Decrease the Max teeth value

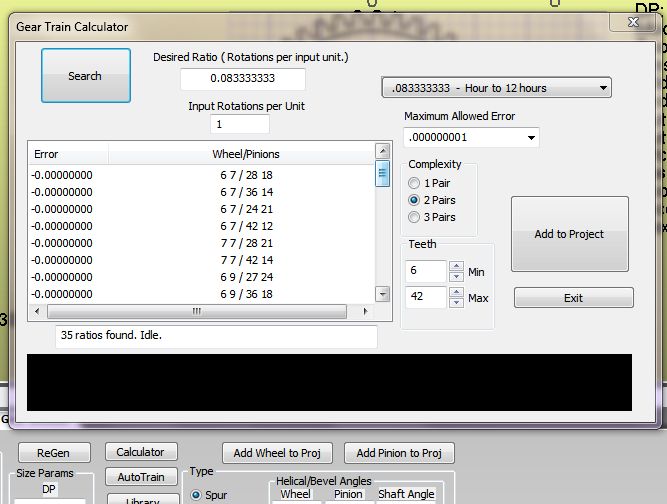tap(456, 302)
